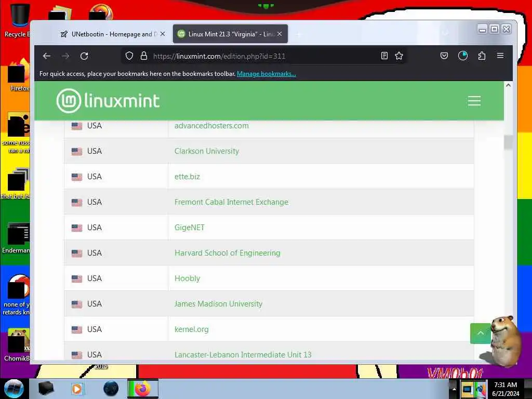Open the Recycle Bin desktop icon
The image size is (532, 399).
tap(17, 20)
